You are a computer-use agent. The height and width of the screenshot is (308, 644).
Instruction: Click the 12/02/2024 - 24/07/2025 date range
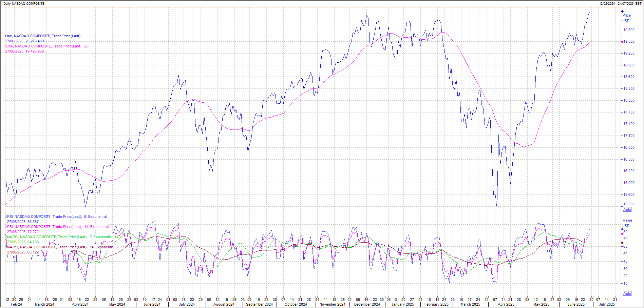pos(621,3)
